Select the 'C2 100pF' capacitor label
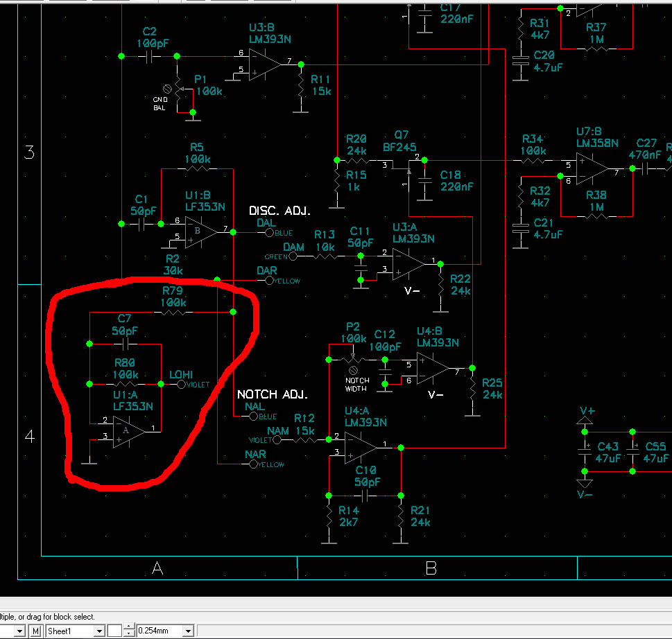Image resolution: width=672 pixels, height=639 pixels. pos(153,37)
